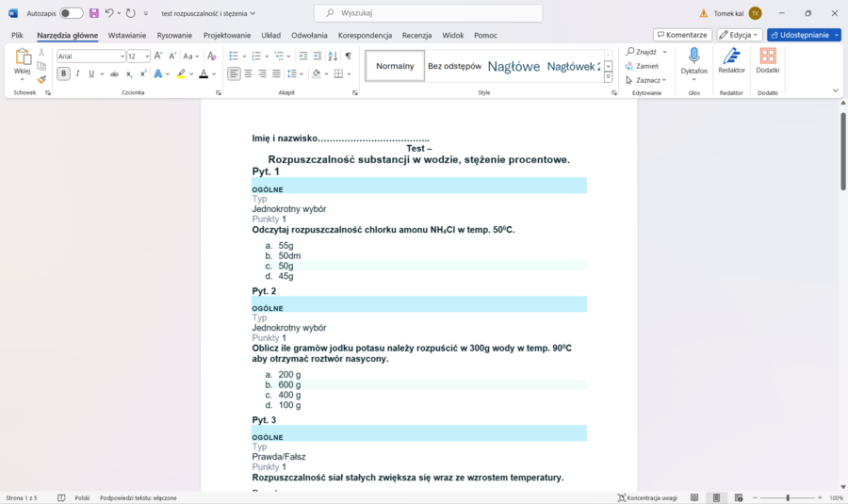
Task: Toggle Koncentracja uwagi focus mode
Action: [x=647, y=497]
